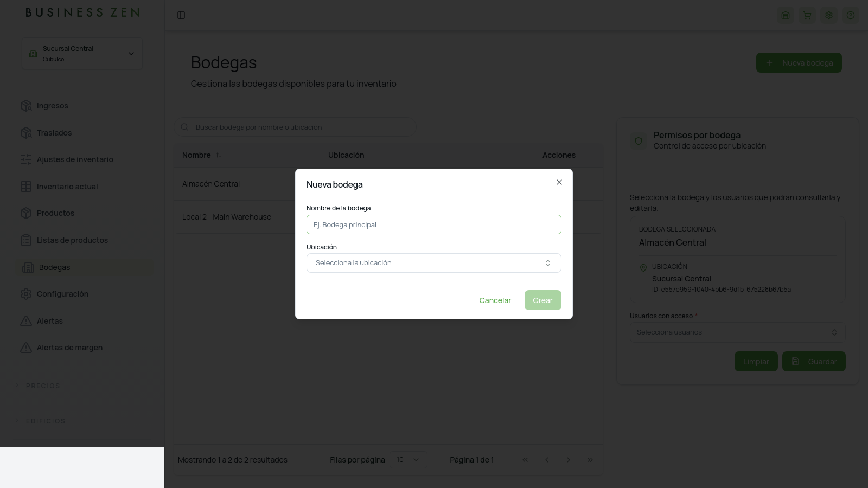Go to next page of results
868x488 pixels.
pyautogui.click(x=569, y=460)
